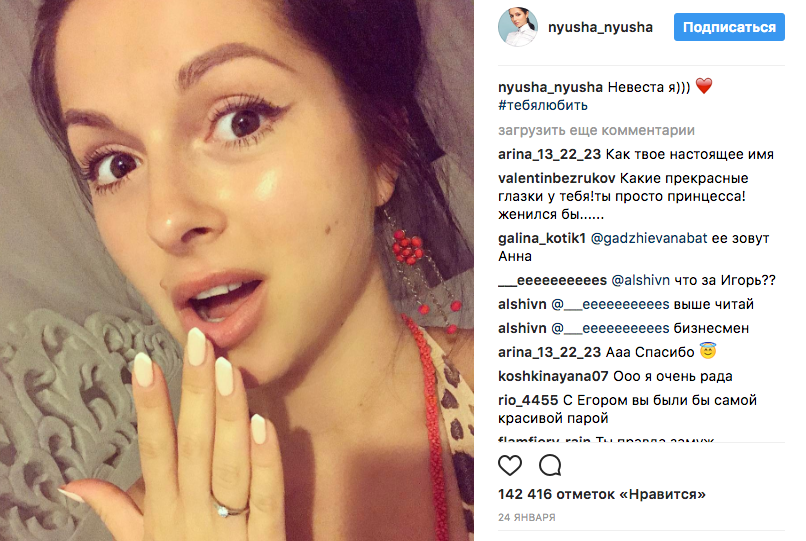Open the @alshivn mention link
The height and width of the screenshot is (541, 806).
640,280
